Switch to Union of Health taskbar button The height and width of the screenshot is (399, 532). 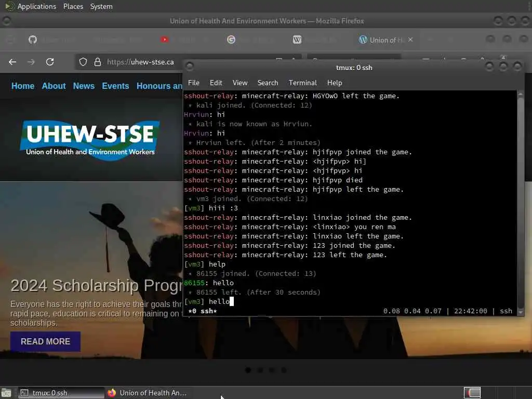pos(147,393)
